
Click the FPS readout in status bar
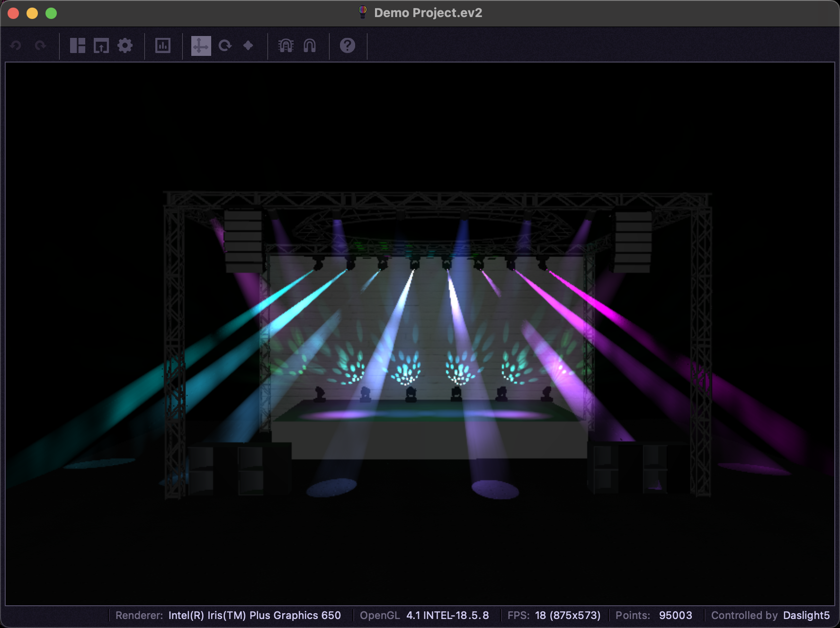pyautogui.click(x=567, y=615)
